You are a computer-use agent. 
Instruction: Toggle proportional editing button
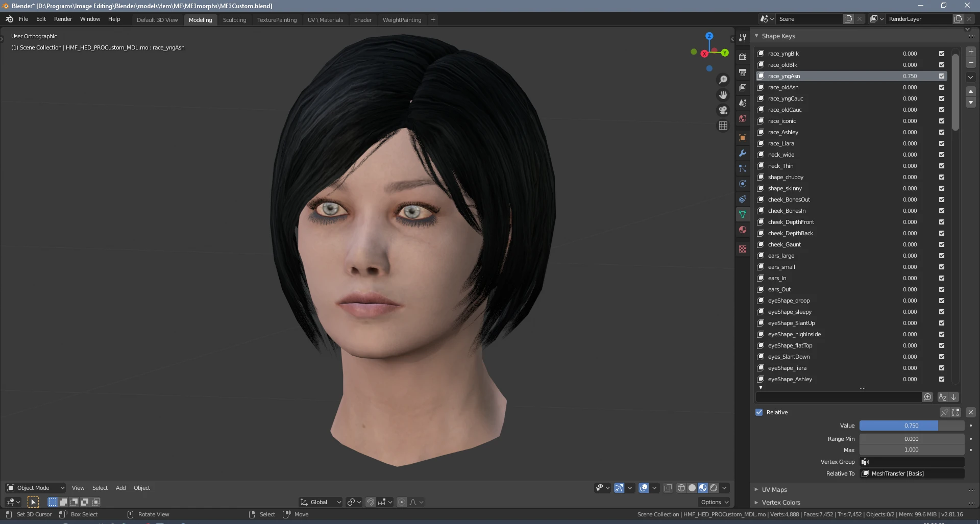[x=402, y=502]
